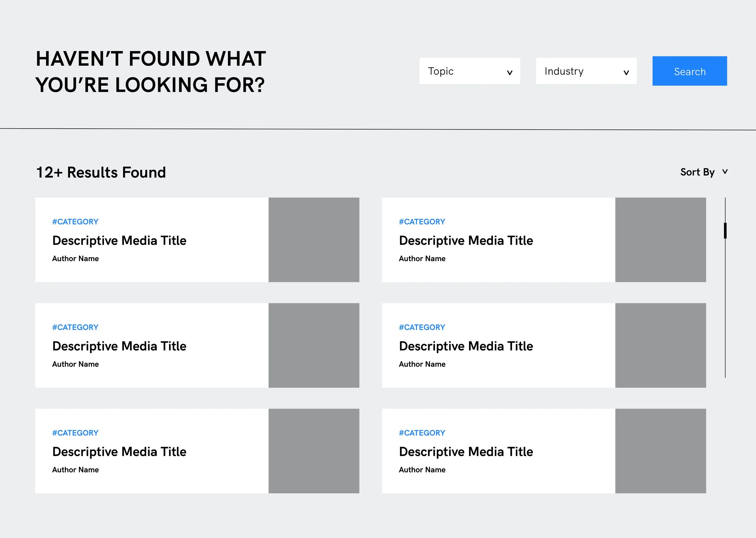Open the Topic dropdown
This screenshot has height=538, width=756.
point(469,71)
